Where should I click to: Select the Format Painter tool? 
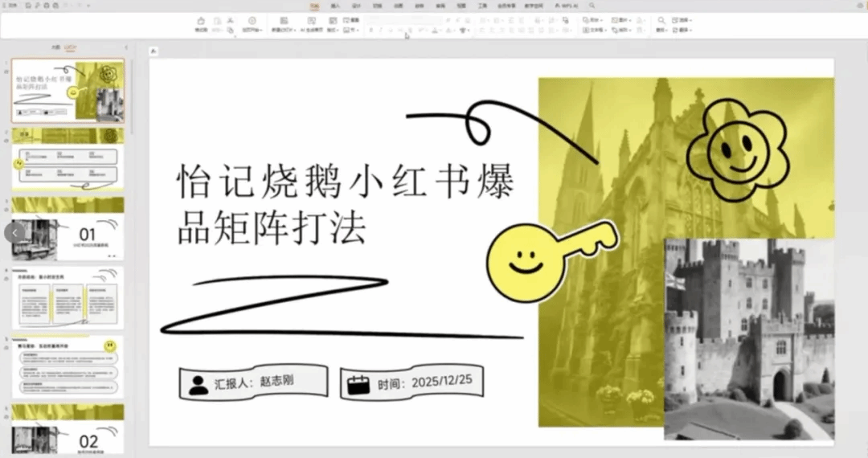click(201, 25)
